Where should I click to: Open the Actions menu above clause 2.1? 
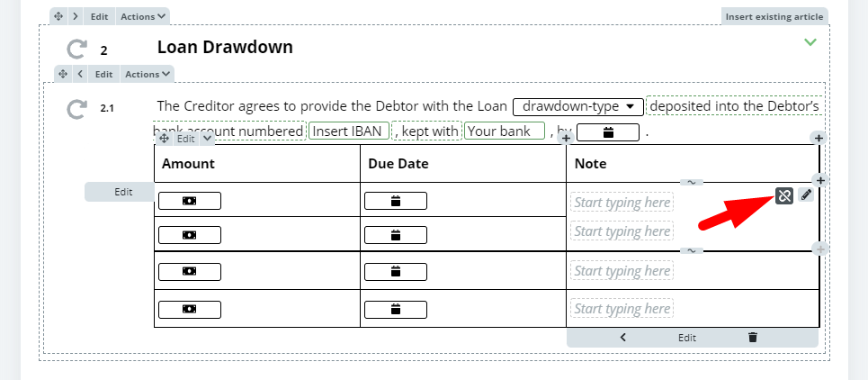pyautogui.click(x=148, y=74)
